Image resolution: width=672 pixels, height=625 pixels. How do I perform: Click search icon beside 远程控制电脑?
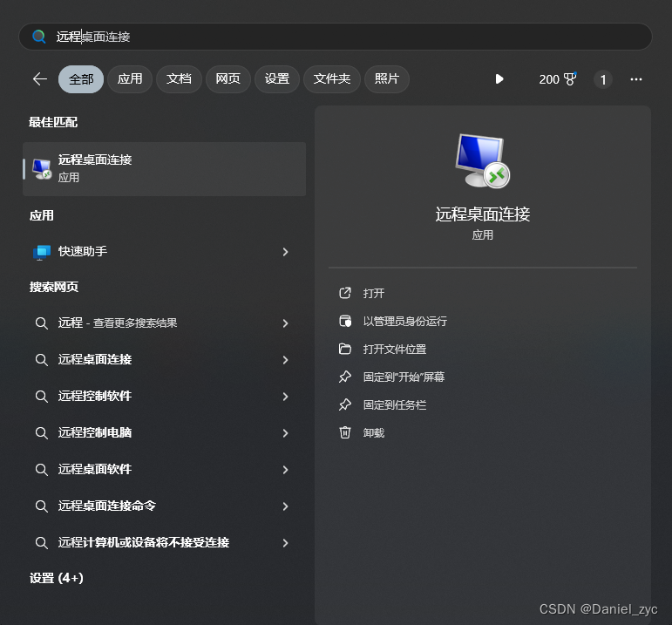click(41, 433)
